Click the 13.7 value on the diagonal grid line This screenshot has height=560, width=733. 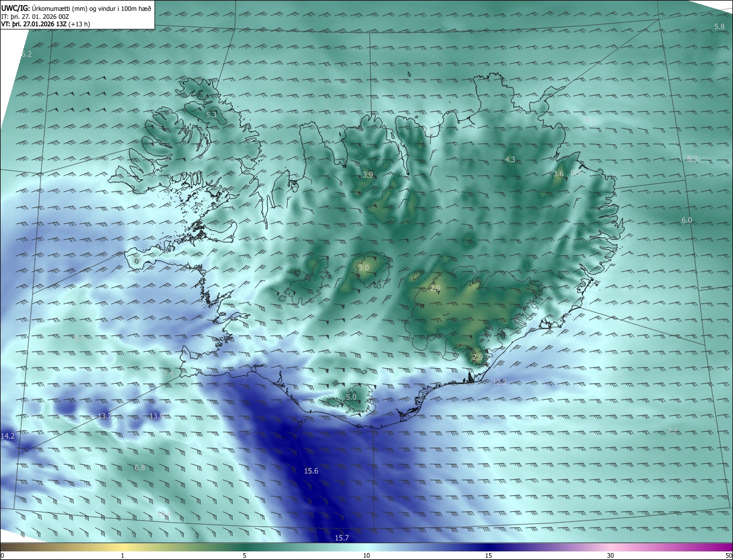tap(104, 416)
